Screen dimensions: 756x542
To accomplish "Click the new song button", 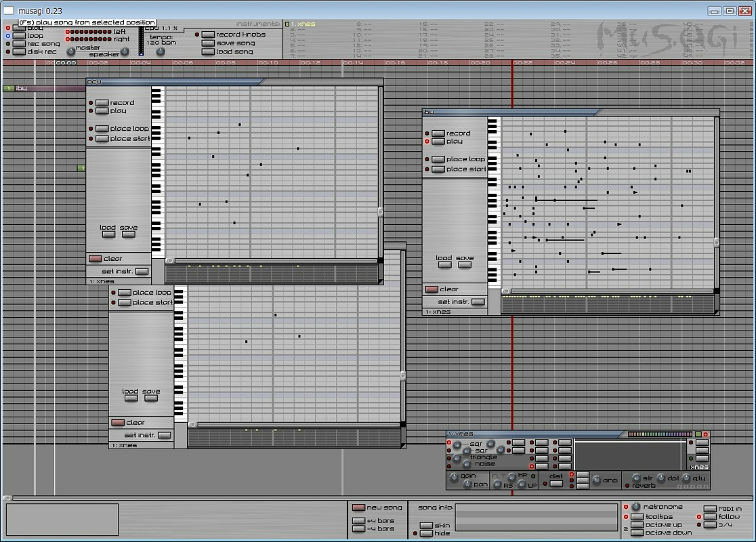I will [359, 507].
